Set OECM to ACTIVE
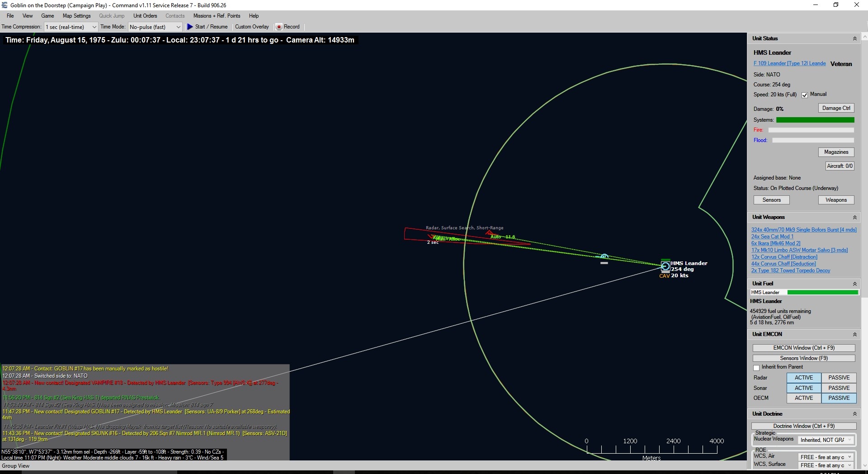 (x=804, y=398)
